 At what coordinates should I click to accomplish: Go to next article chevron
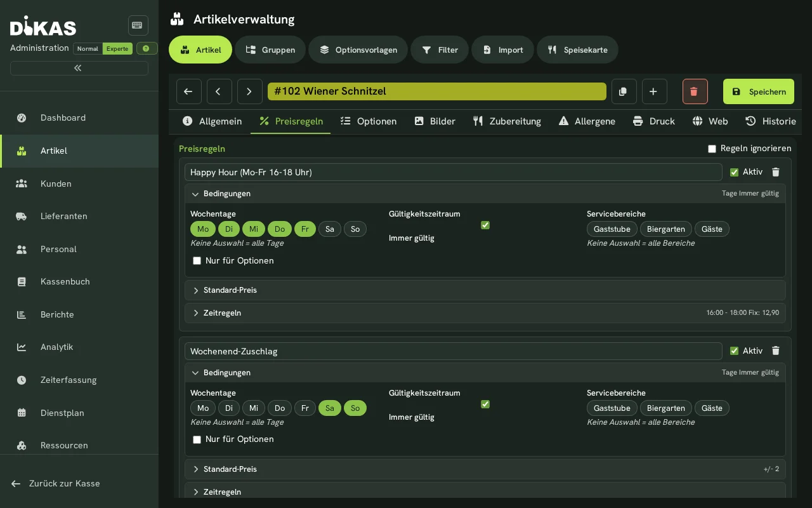pos(250,91)
